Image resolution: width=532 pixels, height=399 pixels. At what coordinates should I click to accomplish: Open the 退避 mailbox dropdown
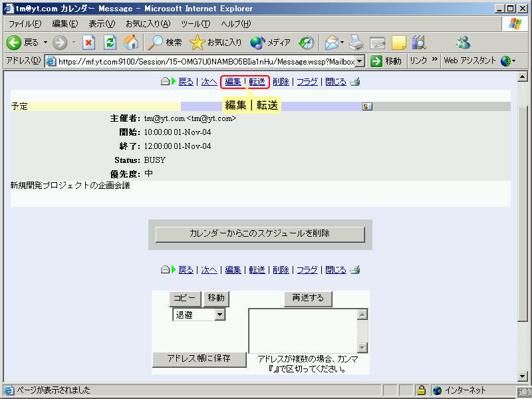(220, 315)
